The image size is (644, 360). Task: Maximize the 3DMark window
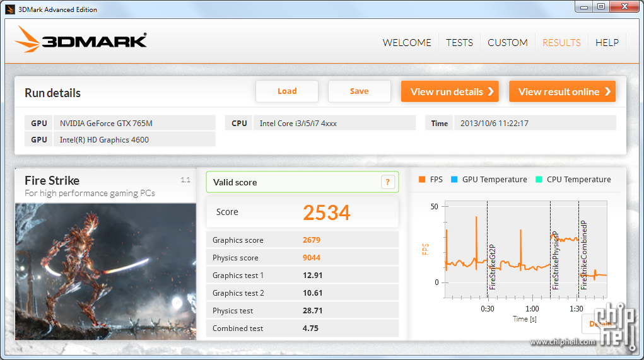(x=601, y=6)
